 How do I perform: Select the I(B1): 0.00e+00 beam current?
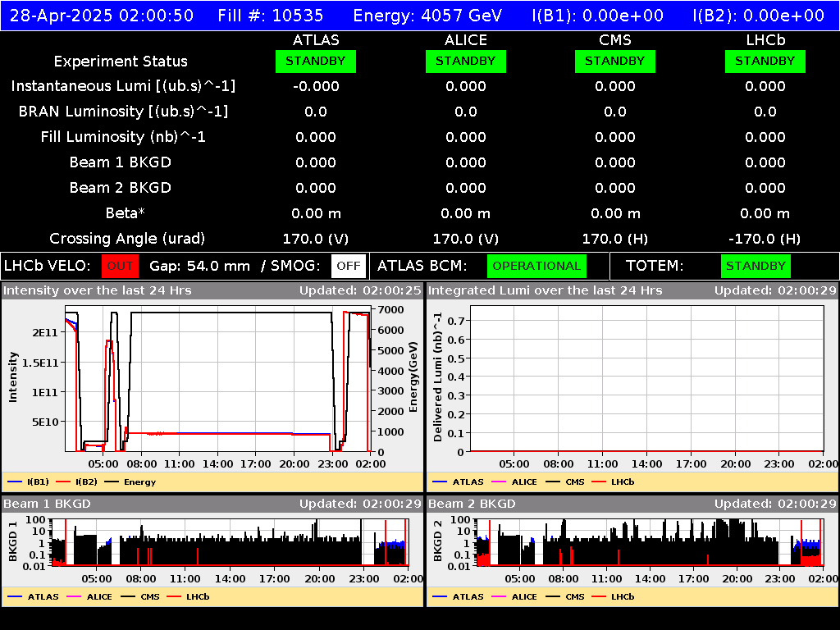pos(597,16)
